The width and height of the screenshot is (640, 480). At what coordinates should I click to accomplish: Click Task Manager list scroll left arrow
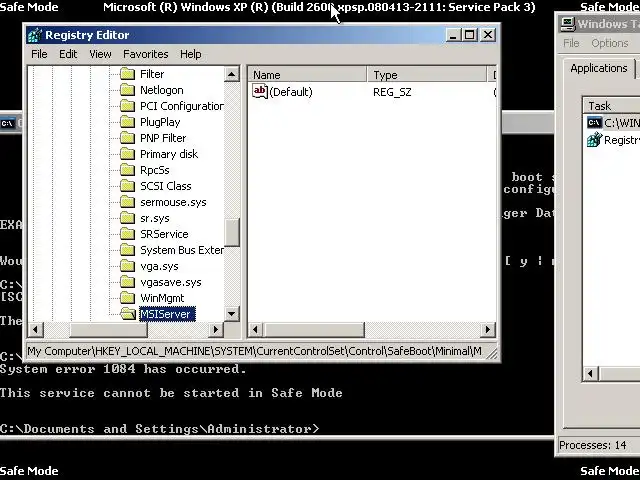(591, 373)
